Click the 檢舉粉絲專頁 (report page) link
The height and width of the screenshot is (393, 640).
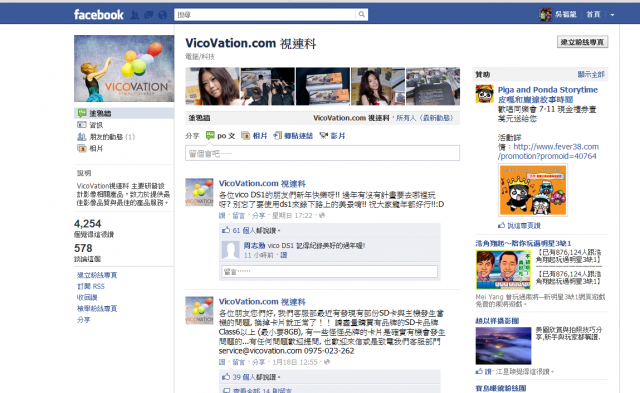point(97,309)
